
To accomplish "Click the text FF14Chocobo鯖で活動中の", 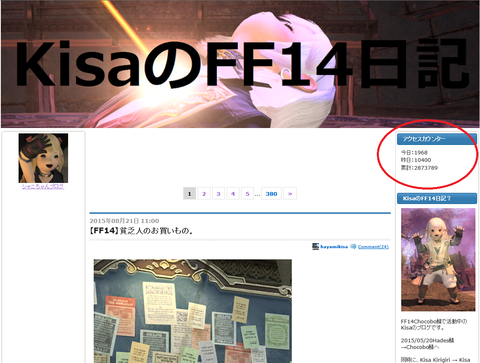I will (434, 321).
